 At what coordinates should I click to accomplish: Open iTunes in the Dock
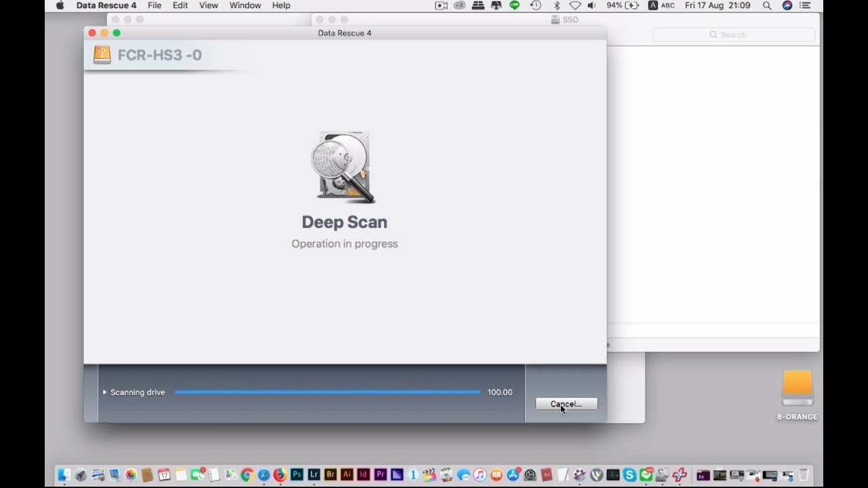coord(480,475)
